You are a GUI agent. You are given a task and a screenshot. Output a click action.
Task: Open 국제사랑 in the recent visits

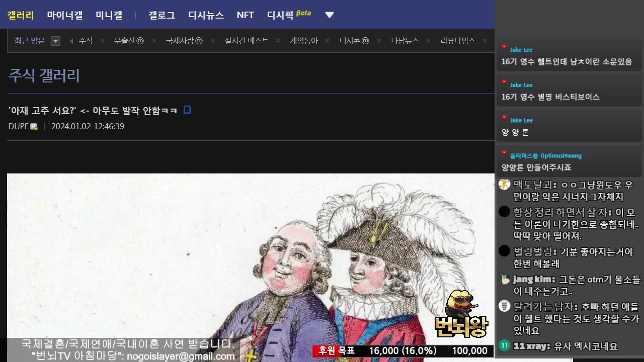tap(184, 41)
